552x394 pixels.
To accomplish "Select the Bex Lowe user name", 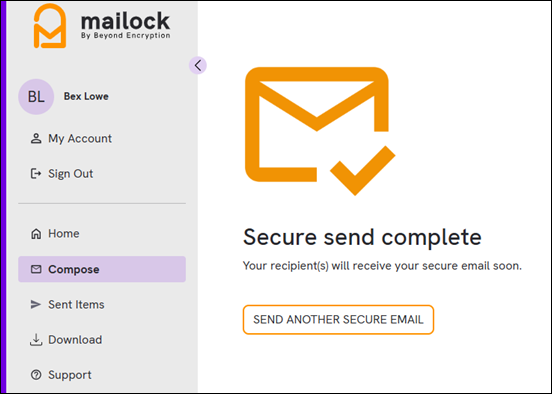I will click(x=86, y=96).
